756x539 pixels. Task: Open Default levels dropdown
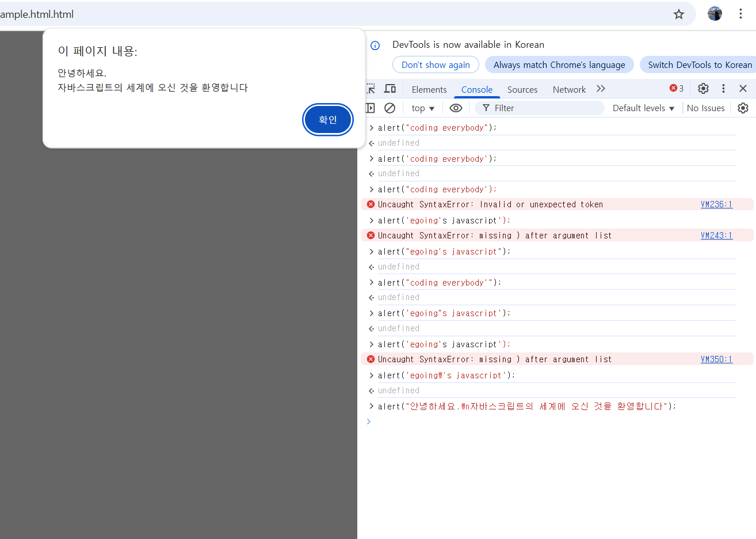[x=643, y=108]
